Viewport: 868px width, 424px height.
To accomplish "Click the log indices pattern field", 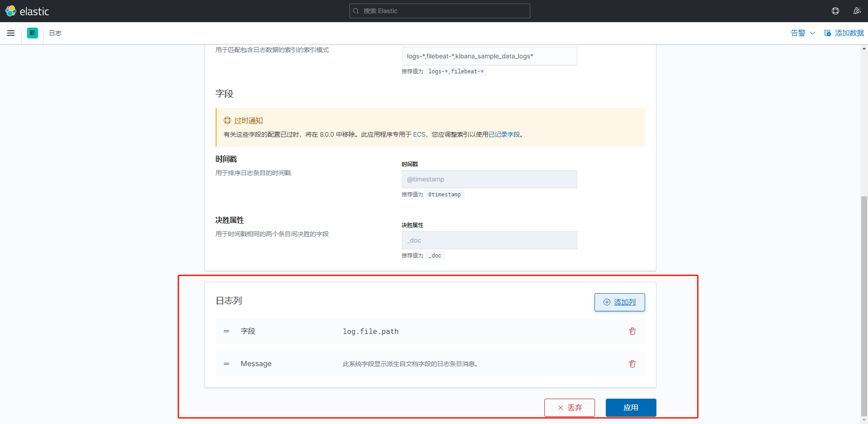I will click(x=489, y=56).
